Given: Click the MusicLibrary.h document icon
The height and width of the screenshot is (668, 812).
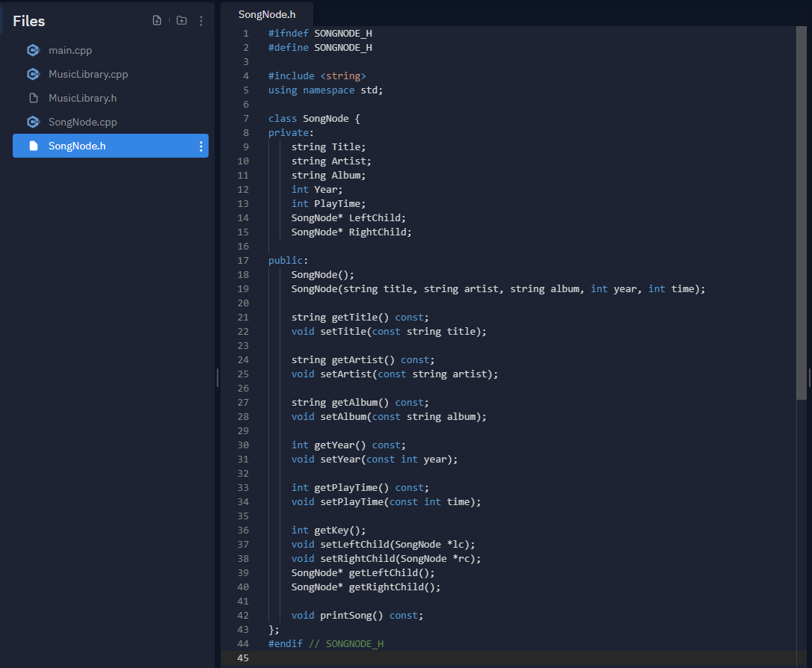Looking at the screenshot, I should click(34, 98).
